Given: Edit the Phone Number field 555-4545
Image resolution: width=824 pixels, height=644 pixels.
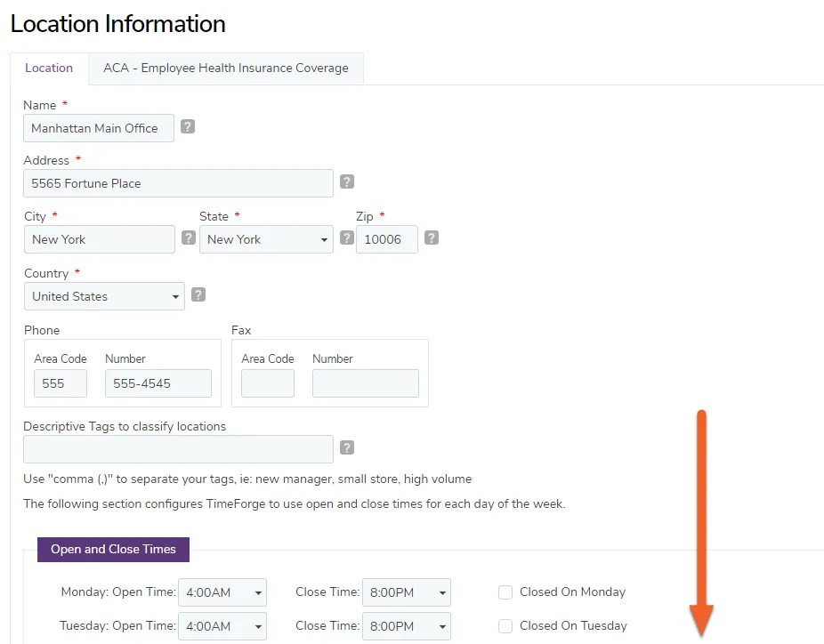Looking at the screenshot, I should [x=158, y=383].
